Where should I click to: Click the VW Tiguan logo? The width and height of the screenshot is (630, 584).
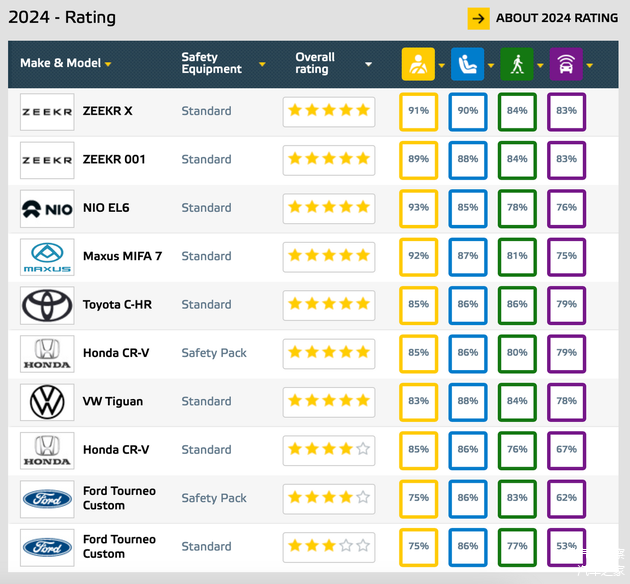coord(47,402)
